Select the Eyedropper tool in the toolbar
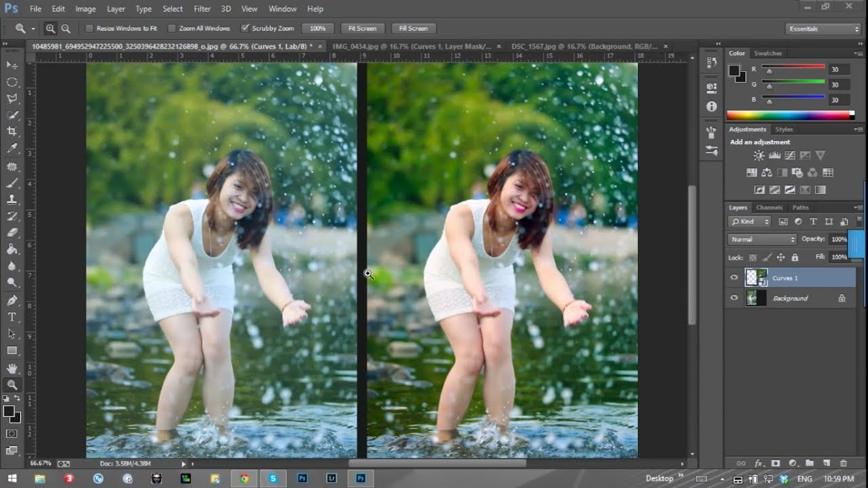The width and height of the screenshot is (868, 488). click(x=12, y=148)
